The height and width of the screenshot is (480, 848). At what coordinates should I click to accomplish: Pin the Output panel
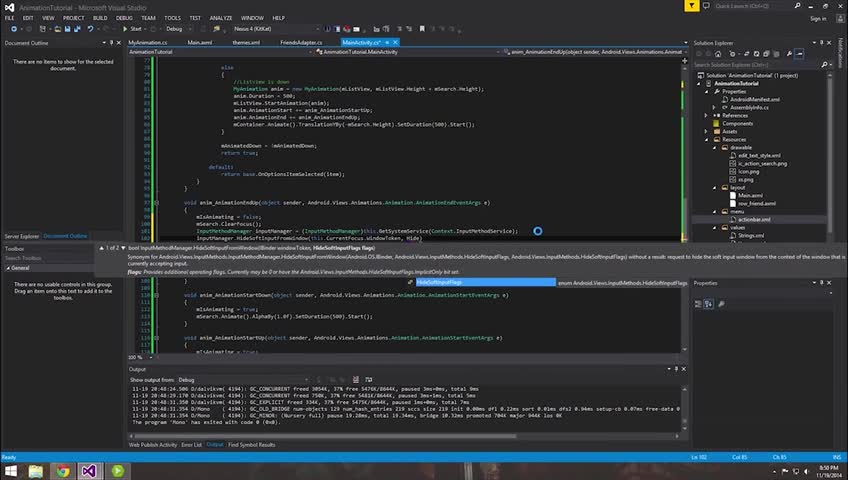pyautogui.click(x=676, y=369)
